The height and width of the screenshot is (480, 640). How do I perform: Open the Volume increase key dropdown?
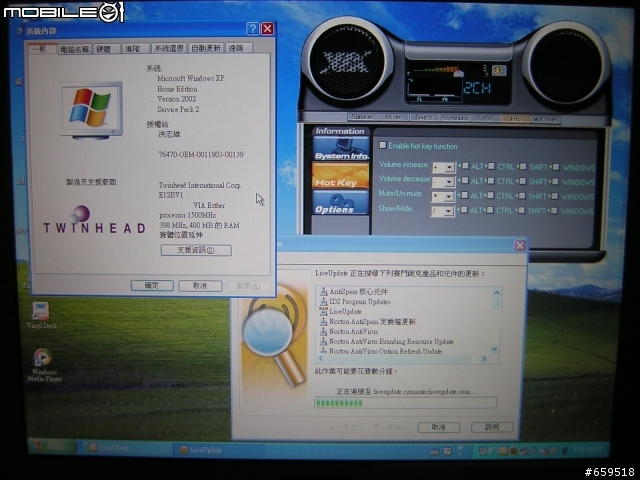(449, 167)
